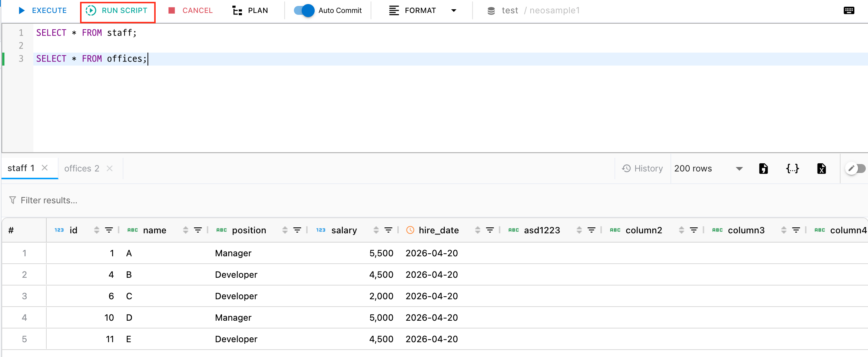Sort by the asd1223 column

tap(579, 230)
